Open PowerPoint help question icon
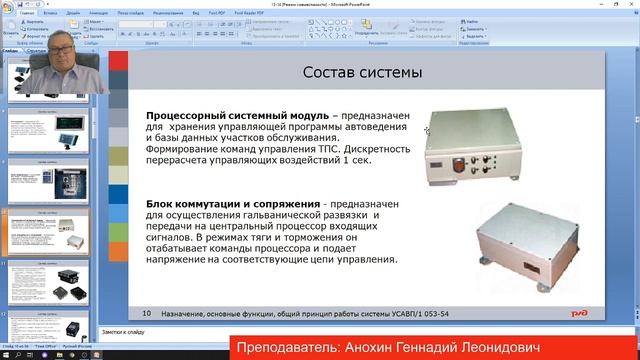 click(637, 13)
